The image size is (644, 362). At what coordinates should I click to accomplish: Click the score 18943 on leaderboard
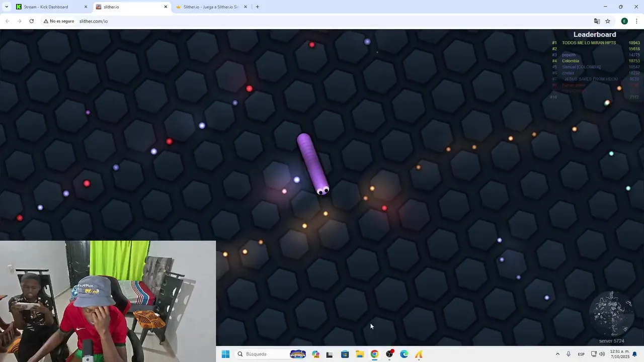pos(634,43)
